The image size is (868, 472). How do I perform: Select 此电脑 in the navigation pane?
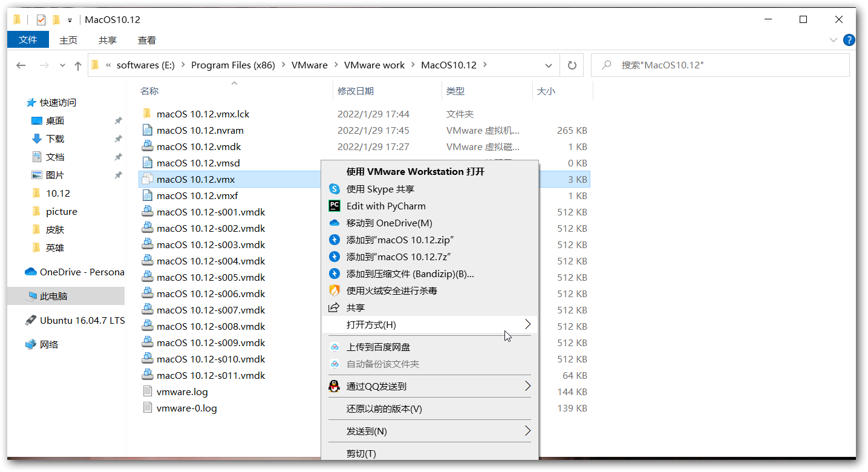tap(66, 296)
